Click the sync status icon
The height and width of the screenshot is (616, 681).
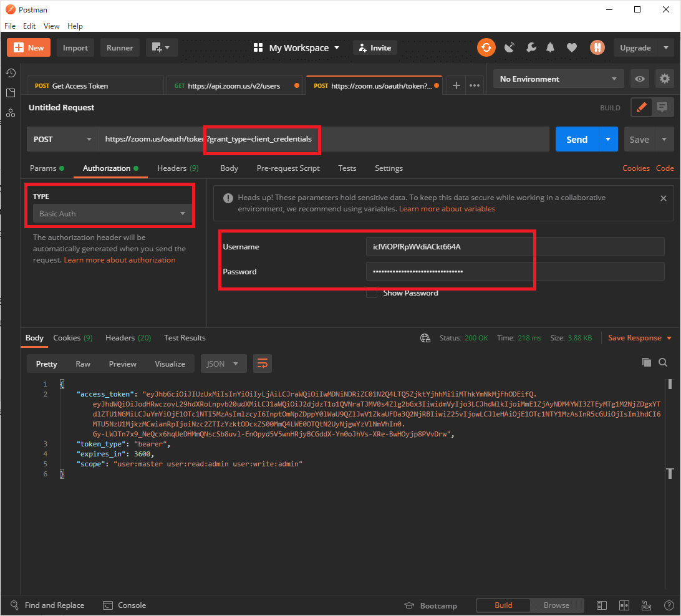[x=486, y=47]
